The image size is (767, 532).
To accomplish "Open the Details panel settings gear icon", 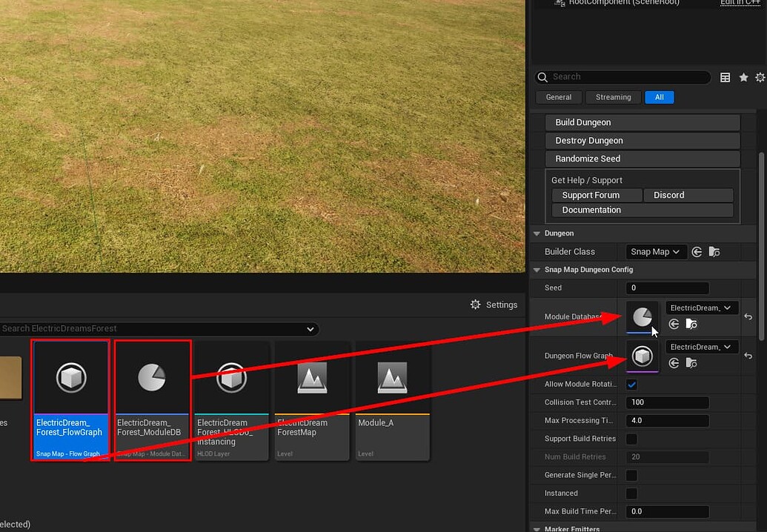I will coord(760,77).
